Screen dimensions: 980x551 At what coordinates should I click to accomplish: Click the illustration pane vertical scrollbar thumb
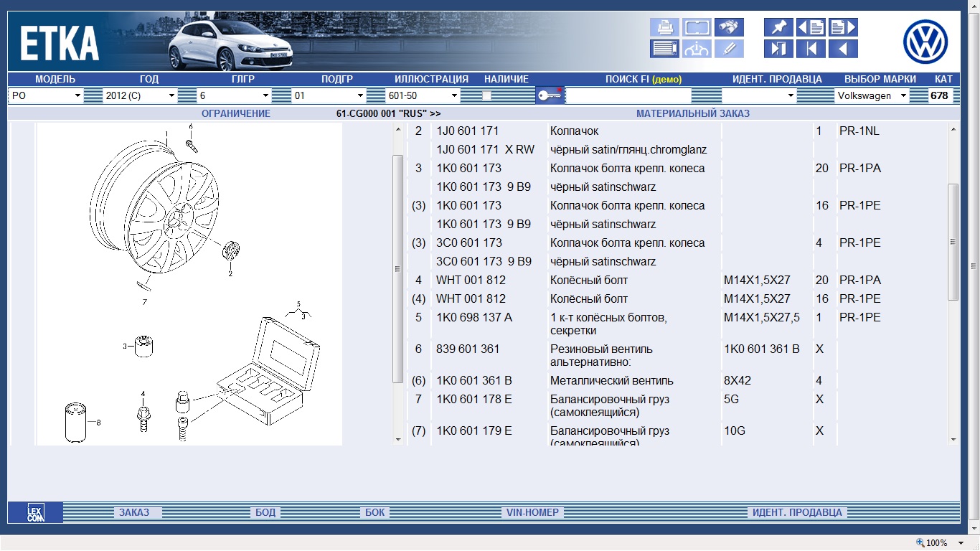(x=398, y=269)
